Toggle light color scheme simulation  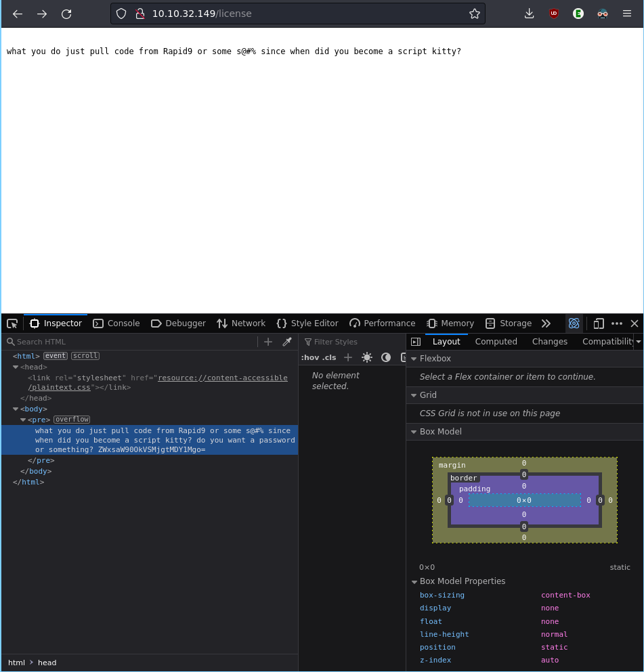367,357
